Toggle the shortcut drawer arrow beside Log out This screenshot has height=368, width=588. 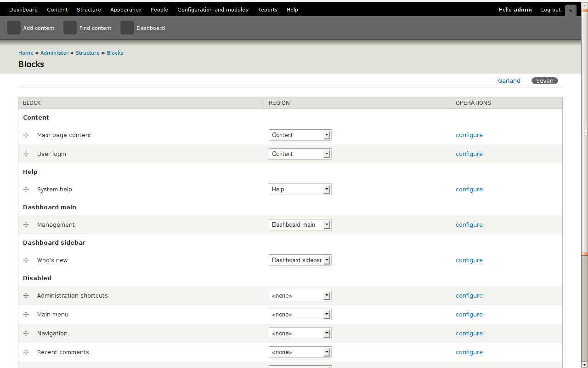tap(571, 10)
